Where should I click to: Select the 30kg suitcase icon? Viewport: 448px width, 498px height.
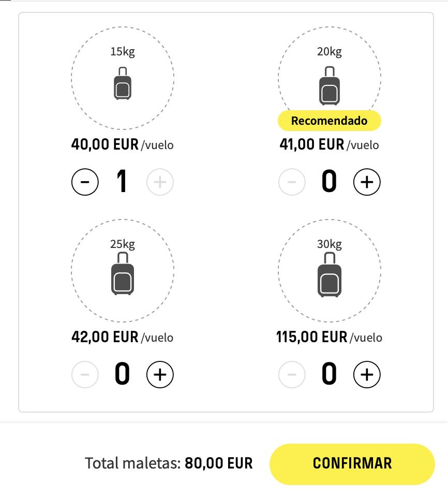pos(330,275)
